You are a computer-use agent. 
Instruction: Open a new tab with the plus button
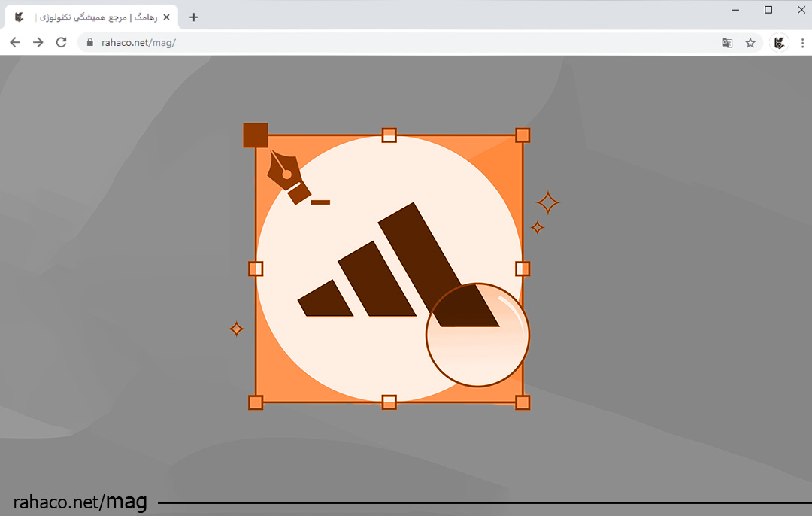click(x=194, y=17)
